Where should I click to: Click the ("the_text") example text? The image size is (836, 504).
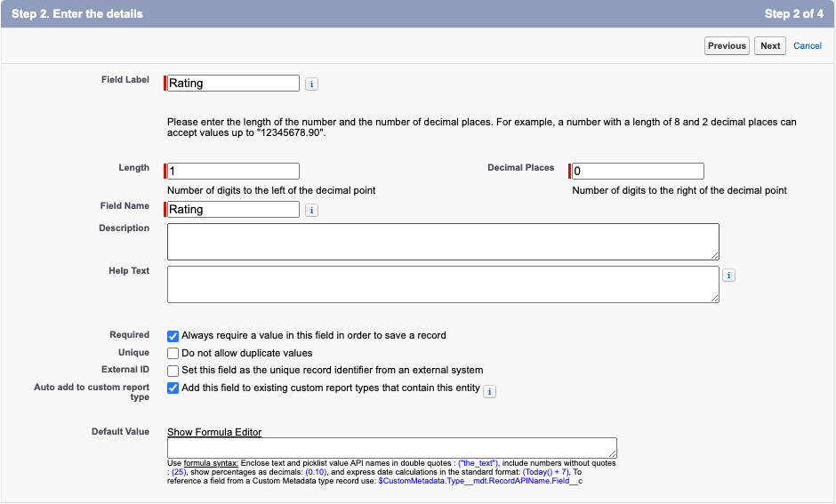pos(478,463)
